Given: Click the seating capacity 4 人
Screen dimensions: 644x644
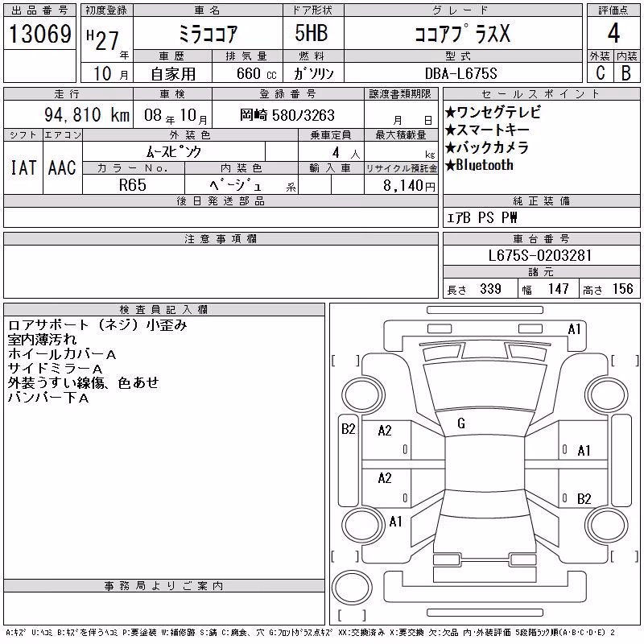Looking at the screenshot, I should tap(346, 153).
